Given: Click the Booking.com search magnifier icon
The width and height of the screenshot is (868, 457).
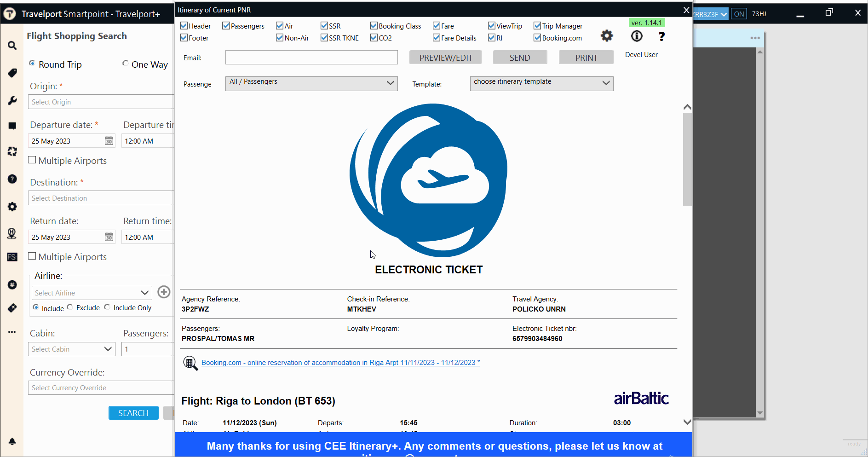Looking at the screenshot, I should coord(190,363).
